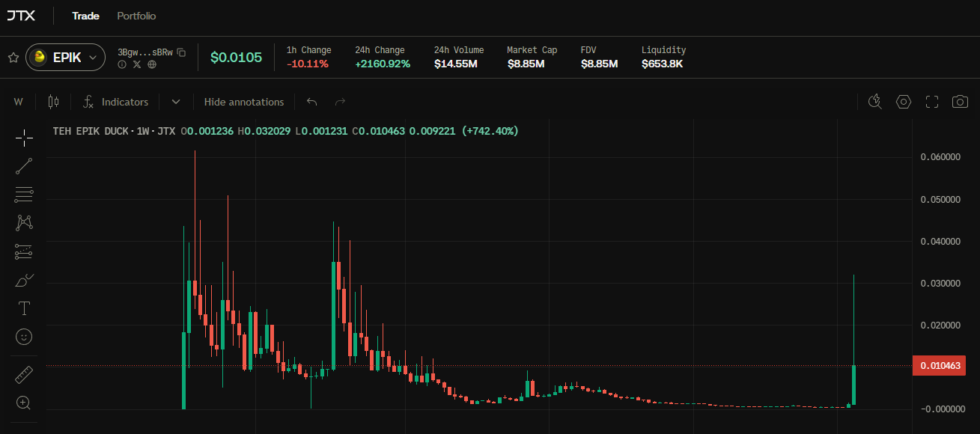Click the TEH EPIK DUCK · 1W · JTX legend
This screenshot has height=434, width=980.
click(x=114, y=131)
